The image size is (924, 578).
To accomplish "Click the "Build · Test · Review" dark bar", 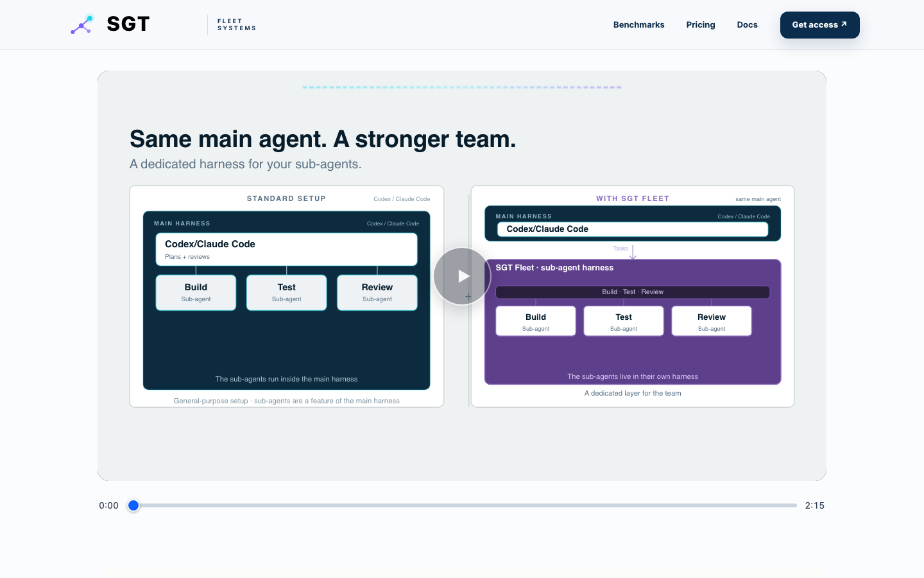I will (x=633, y=292).
